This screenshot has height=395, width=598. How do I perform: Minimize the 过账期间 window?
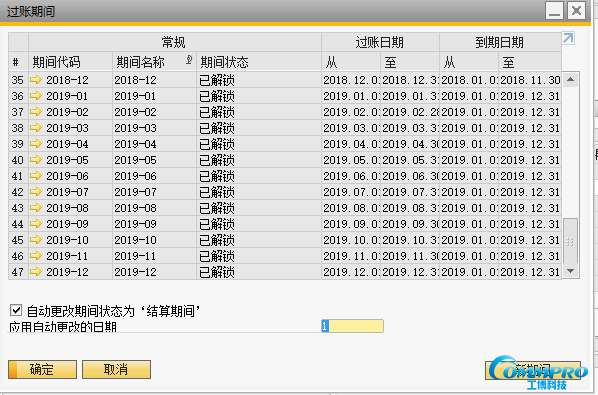[x=555, y=10]
